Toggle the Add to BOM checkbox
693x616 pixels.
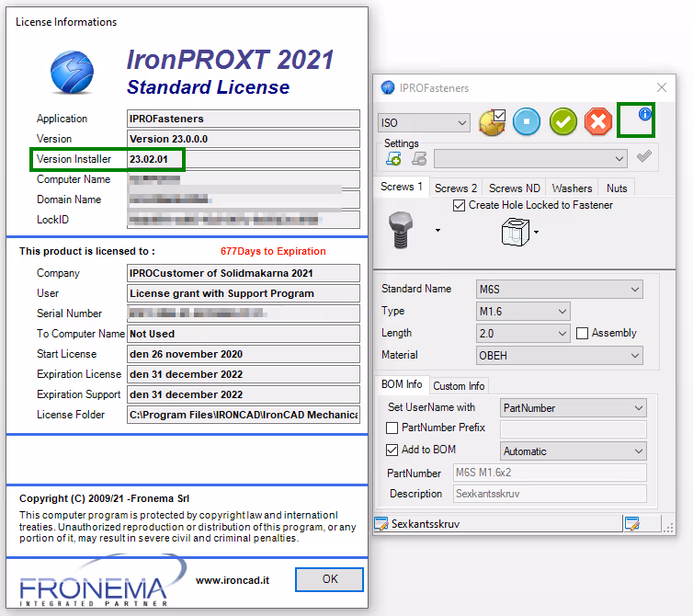click(x=392, y=450)
